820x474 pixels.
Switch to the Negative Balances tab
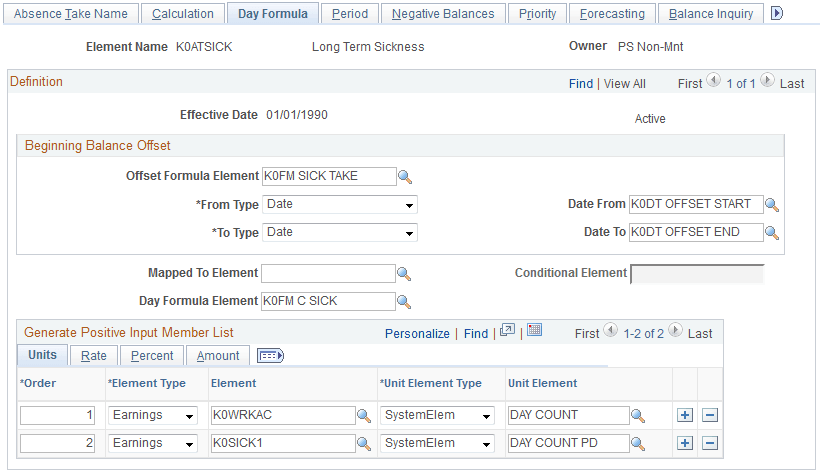coord(443,14)
